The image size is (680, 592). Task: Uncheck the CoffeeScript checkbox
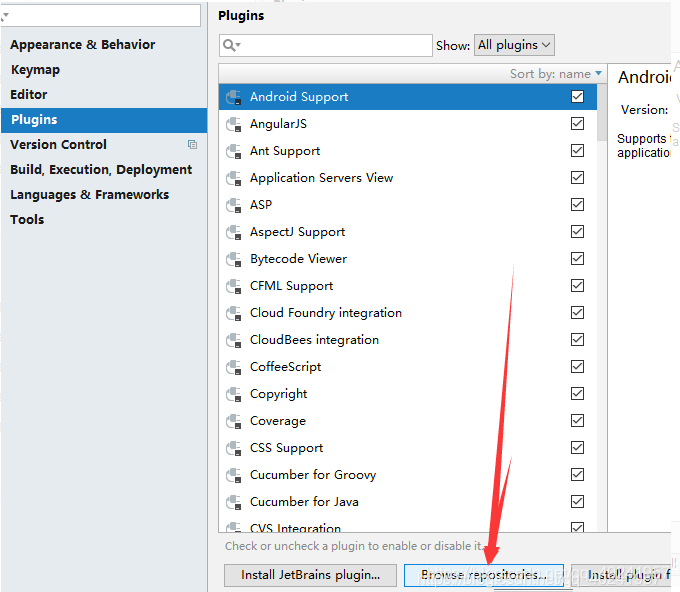tap(577, 366)
